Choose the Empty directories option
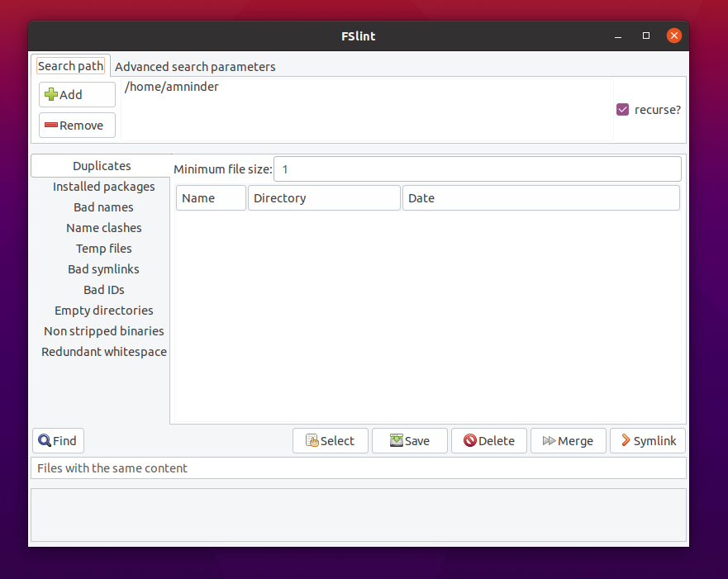Image resolution: width=728 pixels, height=579 pixels. point(103,311)
